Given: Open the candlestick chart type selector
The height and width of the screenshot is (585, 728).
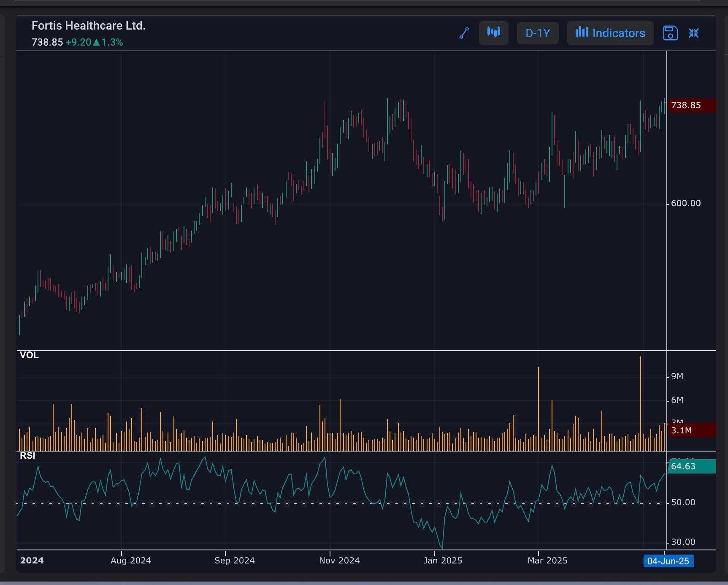Looking at the screenshot, I should click(x=493, y=33).
